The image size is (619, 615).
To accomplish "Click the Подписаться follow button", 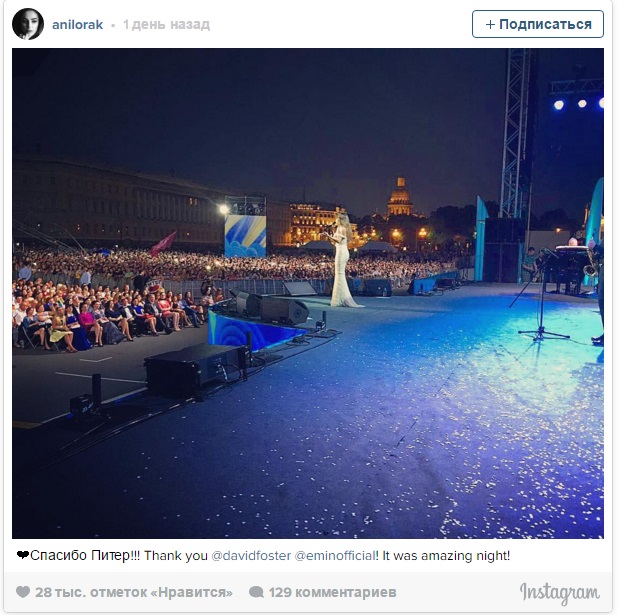I will coord(537,24).
